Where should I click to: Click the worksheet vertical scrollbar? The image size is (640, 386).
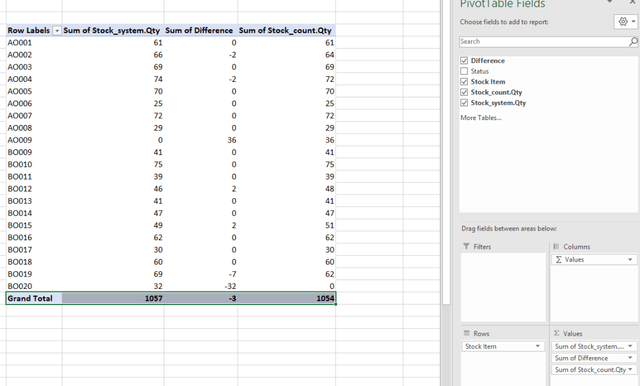(x=446, y=151)
